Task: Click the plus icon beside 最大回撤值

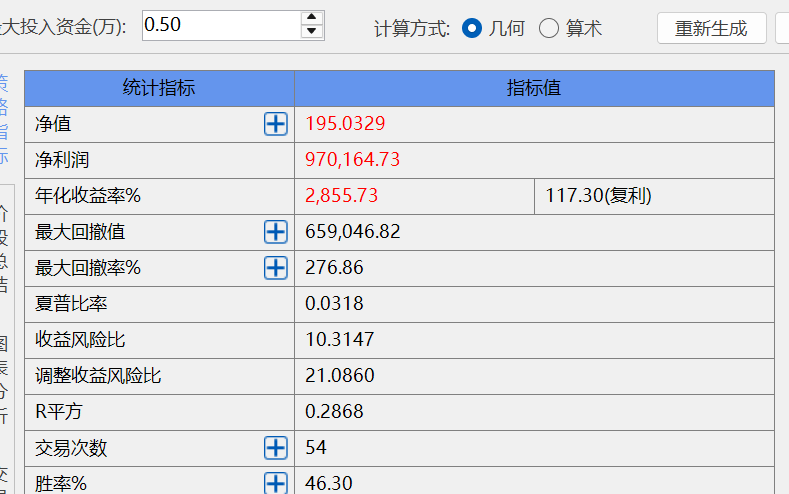Action: [x=275, y=232]
